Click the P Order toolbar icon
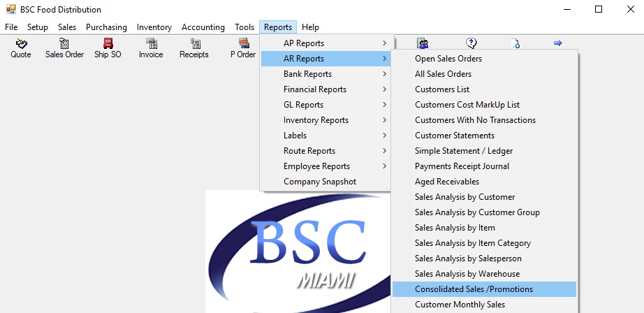The height and width of the screenshot is (313, 644). click(244, 43)
